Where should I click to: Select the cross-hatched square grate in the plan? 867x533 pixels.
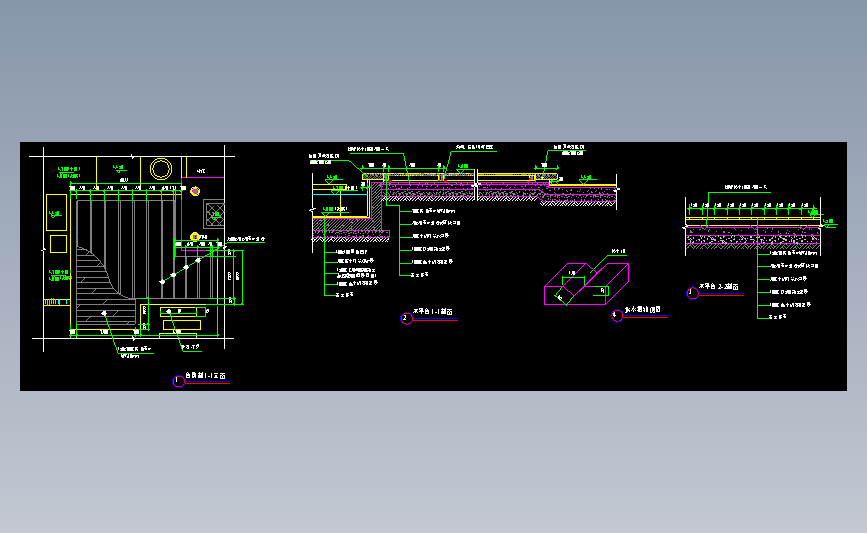click(x=215, y=214)
